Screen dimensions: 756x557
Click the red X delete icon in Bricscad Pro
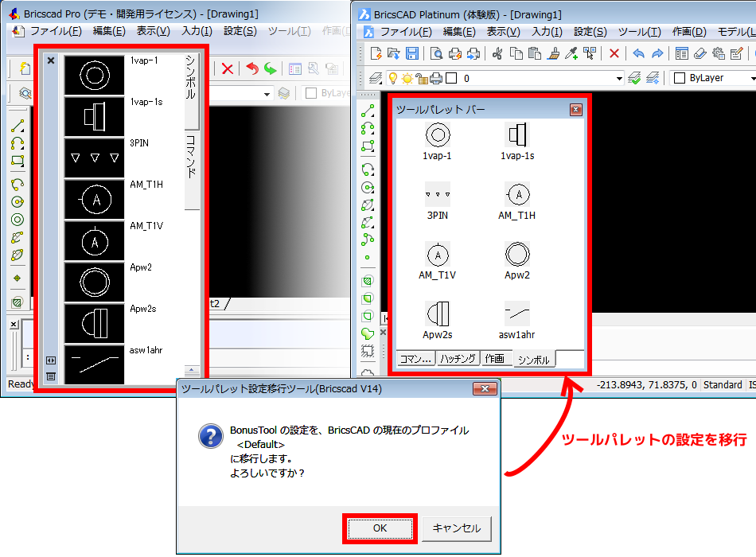point(227,68)
